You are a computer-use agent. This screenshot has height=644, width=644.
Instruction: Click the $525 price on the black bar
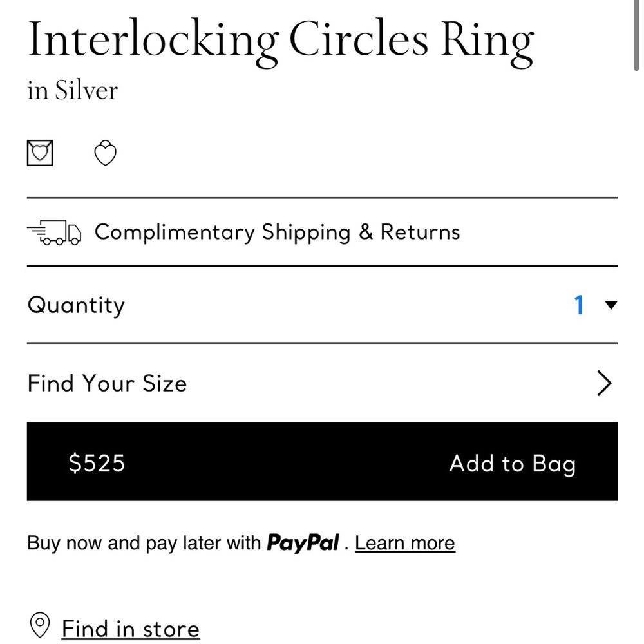pos(97,463)
